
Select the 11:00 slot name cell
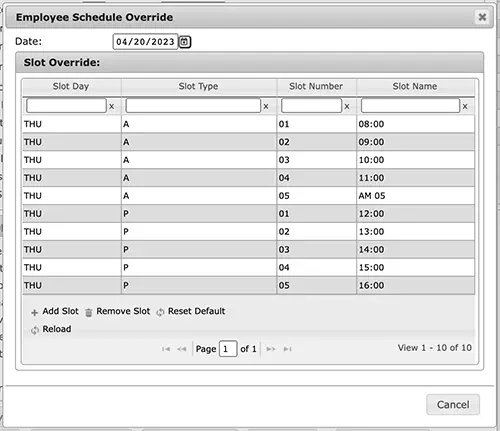[x=415, y=178]
